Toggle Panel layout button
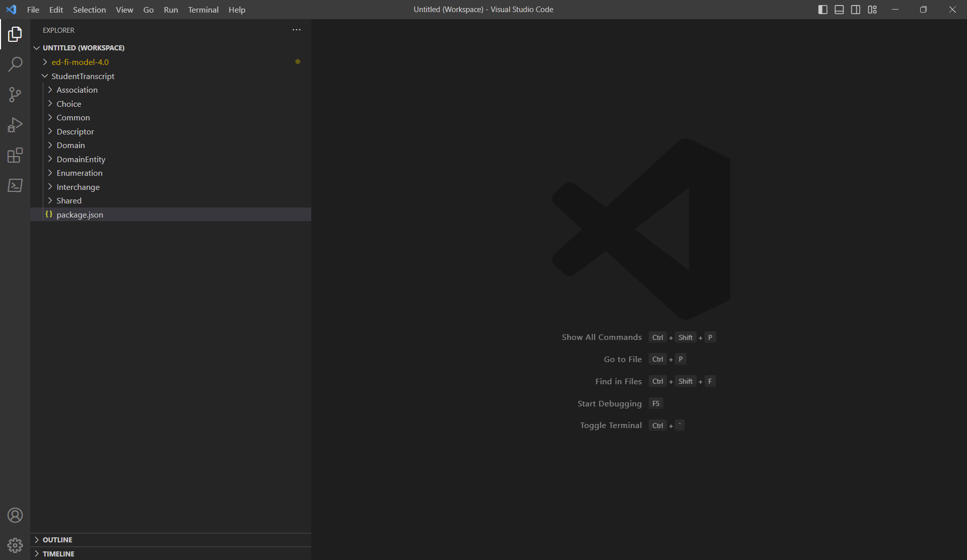 point(839,10)
